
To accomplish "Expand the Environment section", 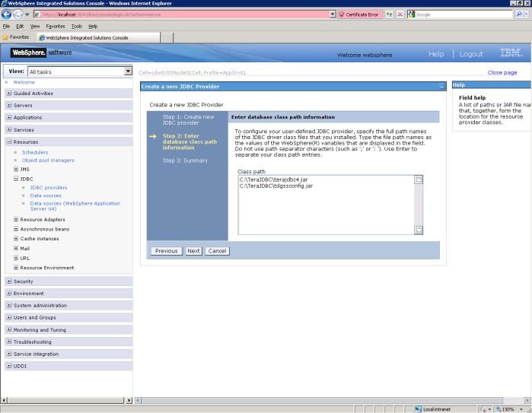I will (x=9, y=293).
